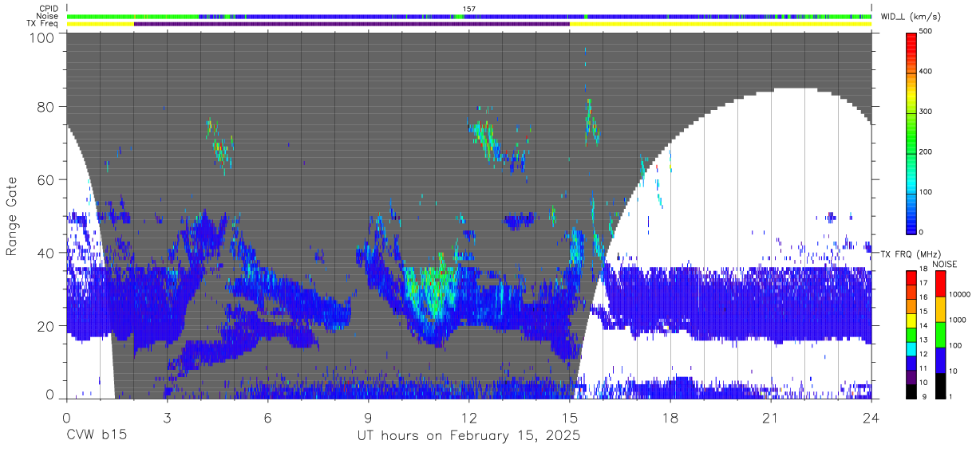Click the 16 label in TX FRQ legend
This screenshot has width=980, height=452.
point(923,297)
